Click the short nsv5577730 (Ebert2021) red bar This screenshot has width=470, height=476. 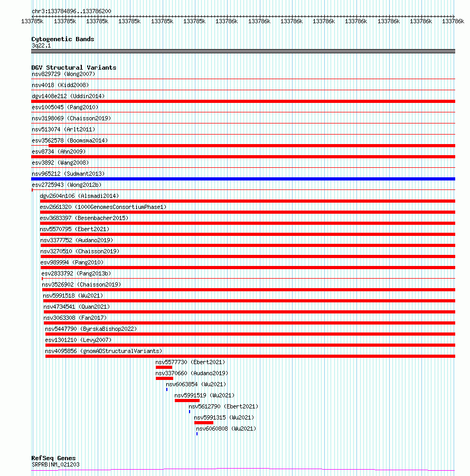[x=164, y=367]
